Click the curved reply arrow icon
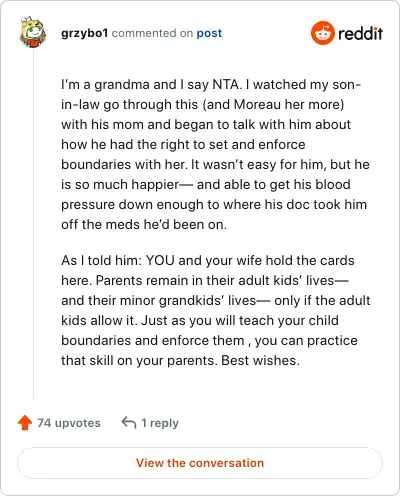Image resolution: width=400 pixels, height=496 pixels. coord(129,423)
